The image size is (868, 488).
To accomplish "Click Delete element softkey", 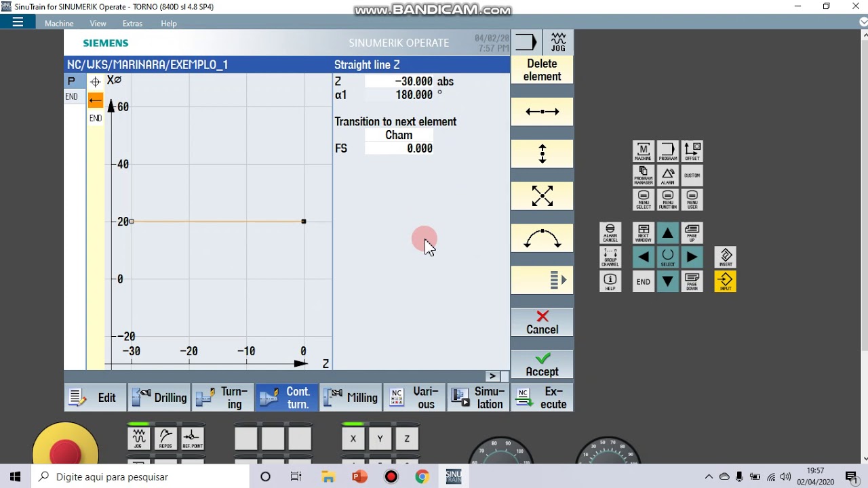I will click(x=542, y=70).
